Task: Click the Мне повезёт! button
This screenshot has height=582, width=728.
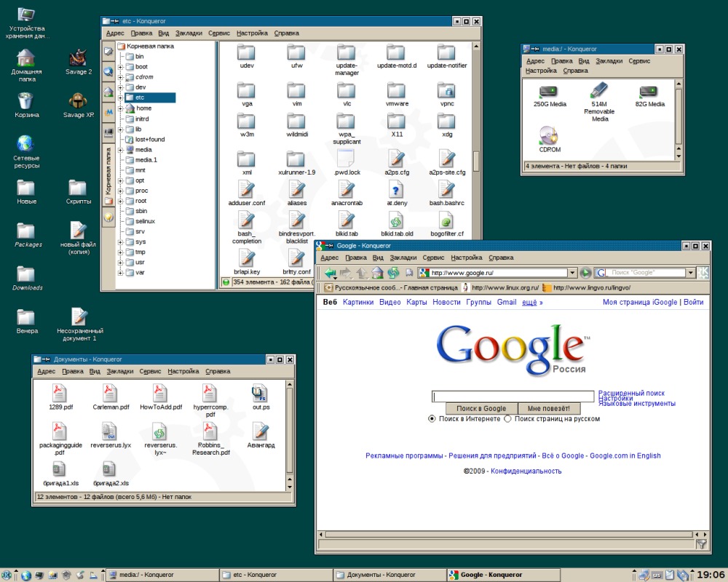Action: (549, 408)
